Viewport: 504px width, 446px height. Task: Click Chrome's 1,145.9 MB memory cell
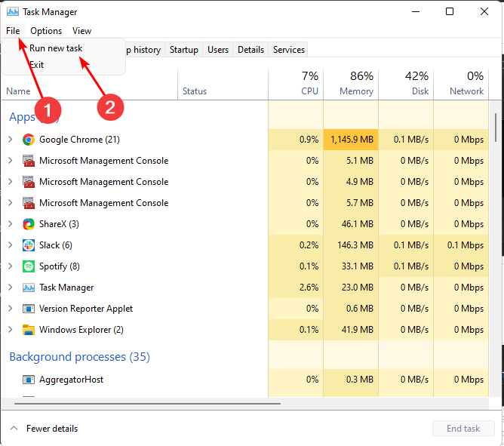(x=351, y=140)
